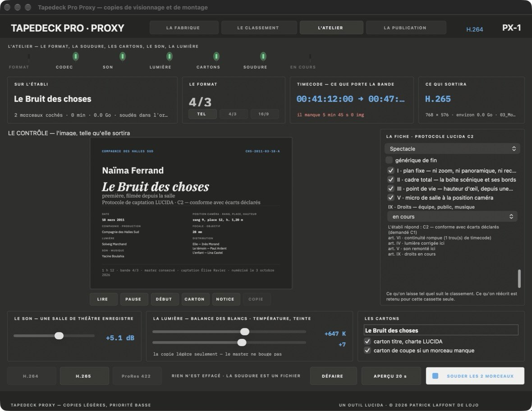
Task: Jump with the DÉBUT button
Action: pyautogui.click(x=165, y=299)
